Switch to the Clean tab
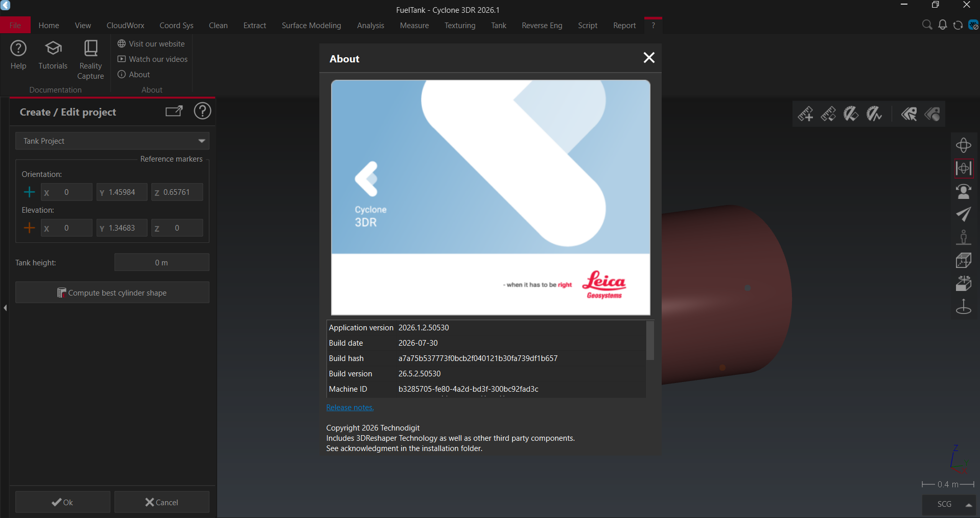Image resolution: width=980 pixels, height=518 pixels. point(218,26)
